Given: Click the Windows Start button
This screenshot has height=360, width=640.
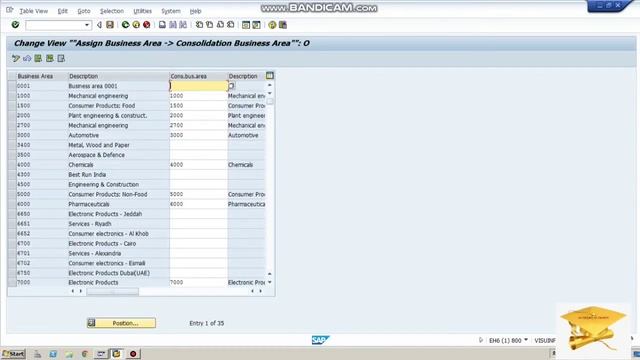Looking at the screenshot, I should coord(13,354).
